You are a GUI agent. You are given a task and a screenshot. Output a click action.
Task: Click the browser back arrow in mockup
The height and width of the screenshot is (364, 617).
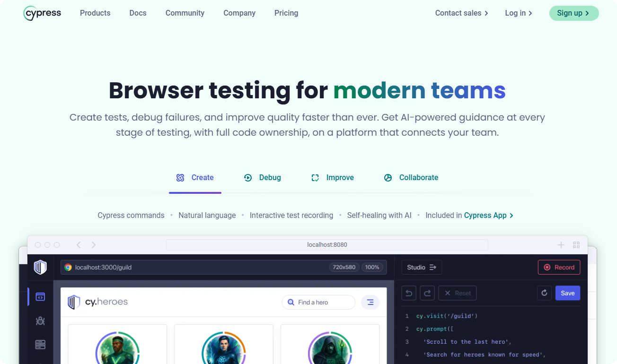tap(79, 245)
